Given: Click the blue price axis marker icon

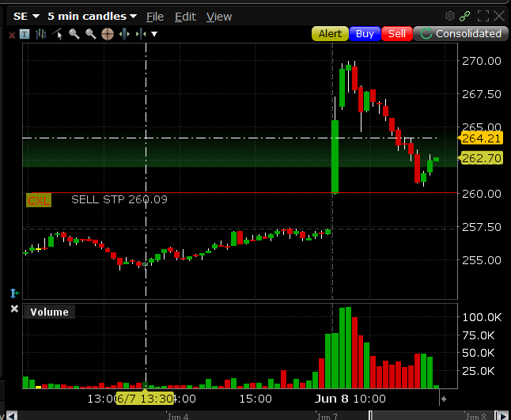Looking at the screenshot, I should pyautogui.click(x=14, y=293).
